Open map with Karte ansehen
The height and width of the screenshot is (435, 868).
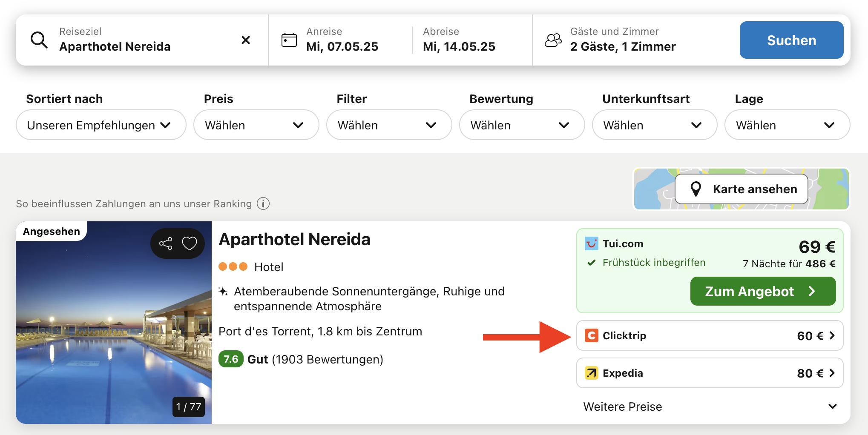742,189
